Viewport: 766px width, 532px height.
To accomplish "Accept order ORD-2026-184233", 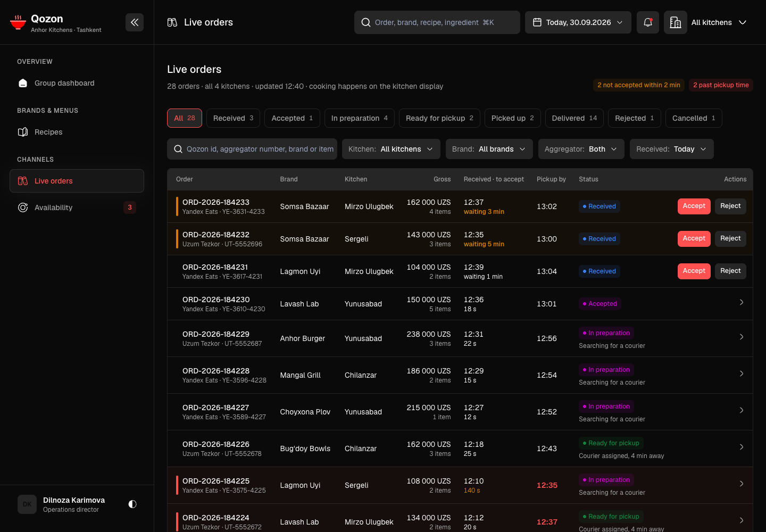I will tap(694, 206).
